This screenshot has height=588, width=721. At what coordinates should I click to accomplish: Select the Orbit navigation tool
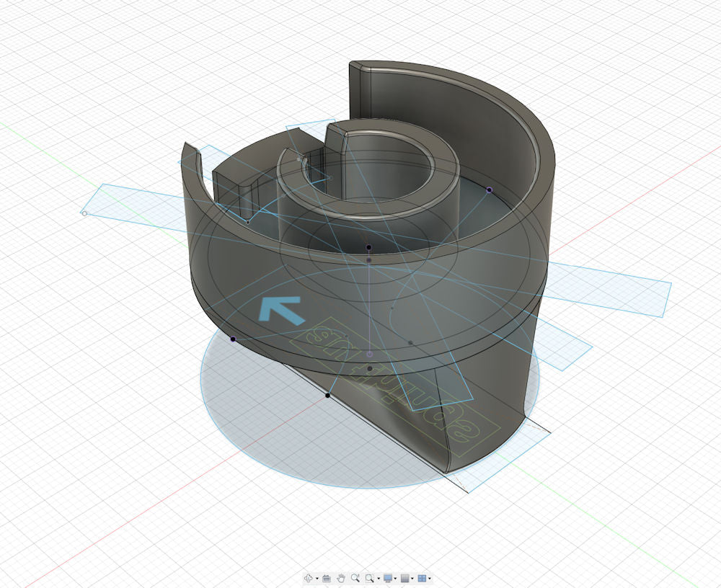[309, 578]
